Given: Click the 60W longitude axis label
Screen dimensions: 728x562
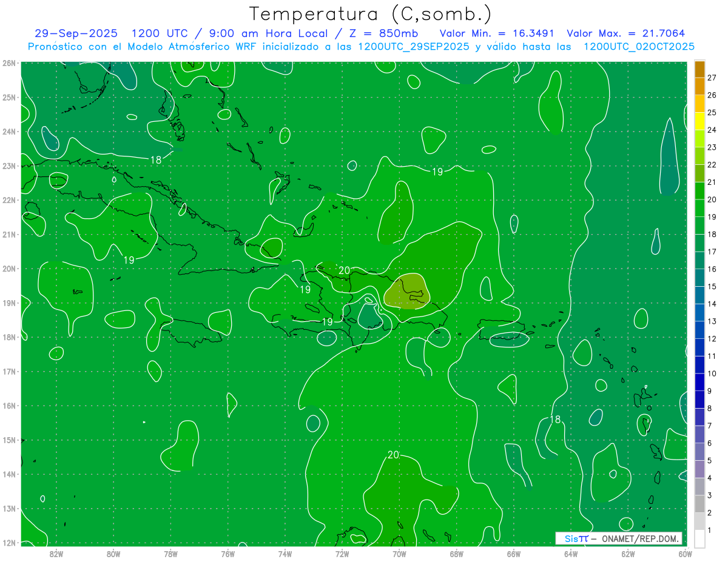Looking at the screenshot, I should point(685,554).
